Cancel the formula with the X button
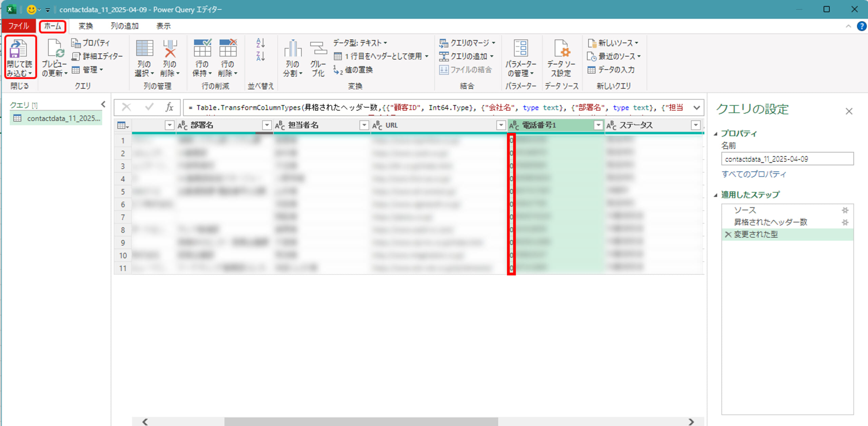Viewport: 868px width, 426px height. click(x=126, y=107)
